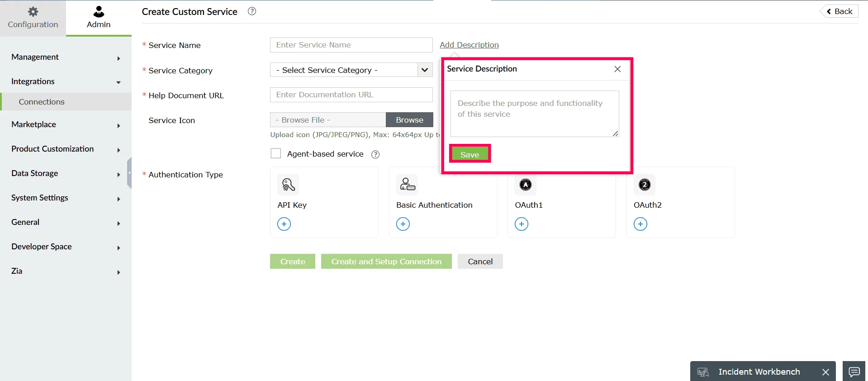Expand the Developer Space menu
868x381 pixels.
pyautogui.click(x=66, y=247)
